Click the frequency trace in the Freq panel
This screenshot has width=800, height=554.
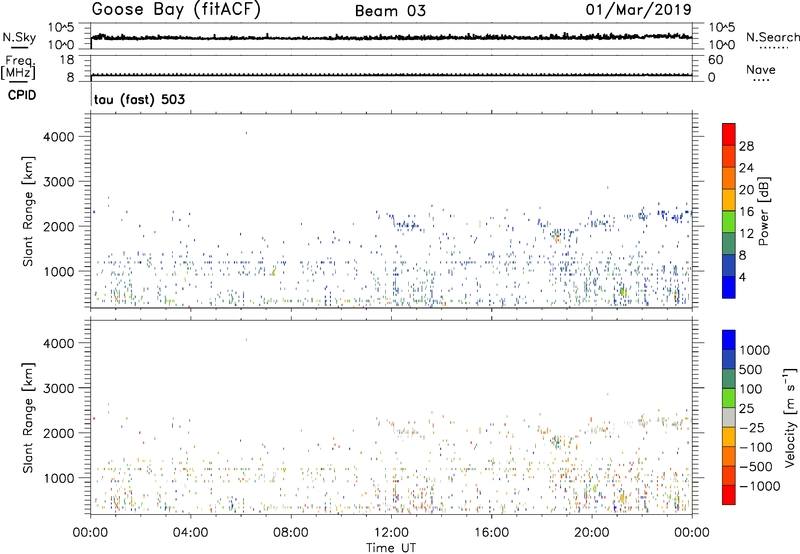coord(391,75)
